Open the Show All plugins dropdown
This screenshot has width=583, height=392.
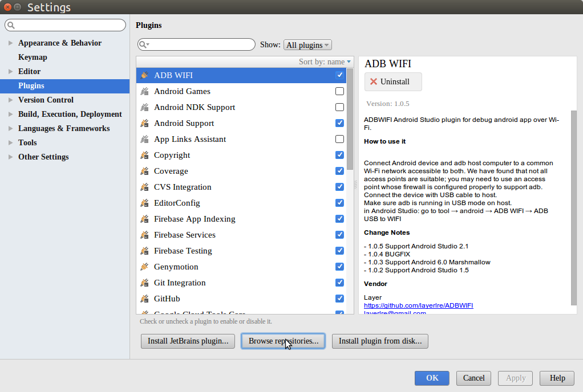(x=307, y=45)
